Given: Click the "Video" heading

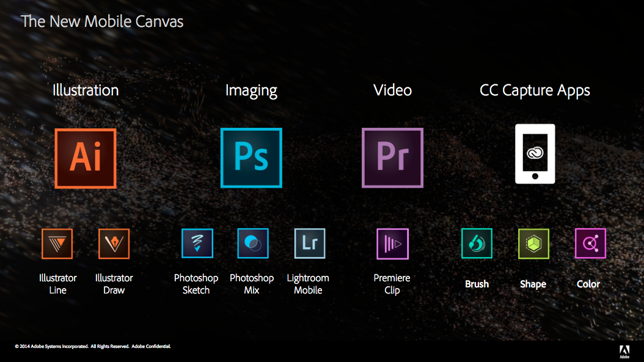Looking at the screenshot, I should tap(392, 90).
